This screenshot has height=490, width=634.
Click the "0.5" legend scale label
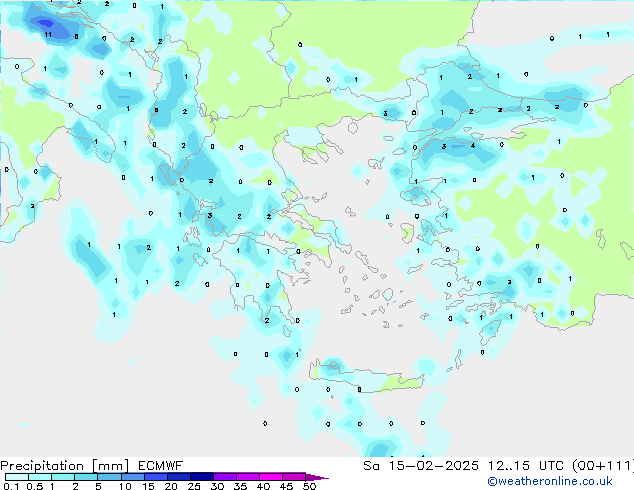coord(35,486)
